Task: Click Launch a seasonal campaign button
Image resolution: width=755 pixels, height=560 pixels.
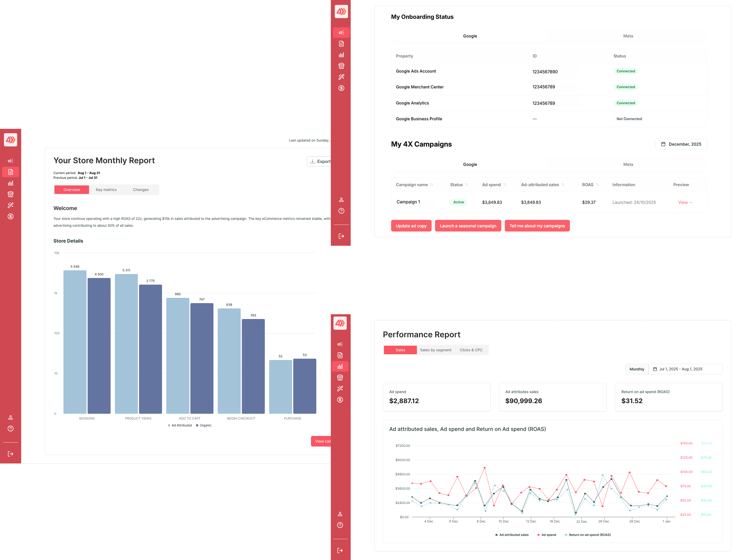Action: pyautogui.click(x=468, y=226)
